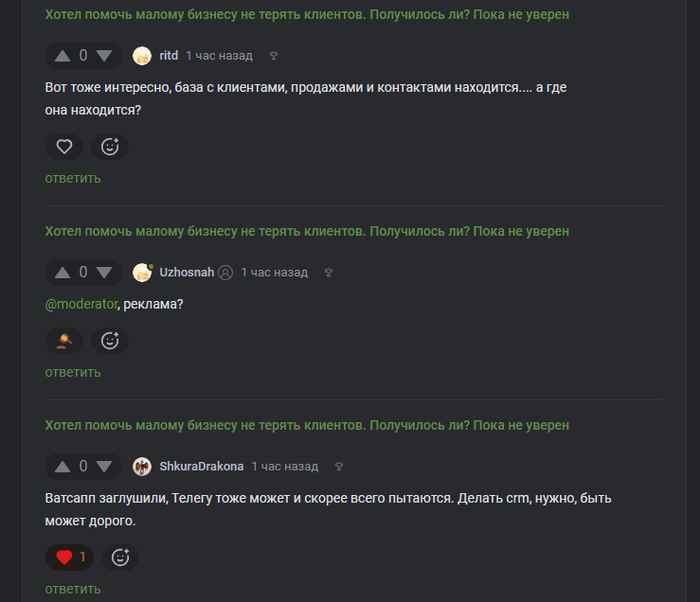
Task: Open emoji reaction picker under ShkuraDrakona's comment
Action: (120, 557)
